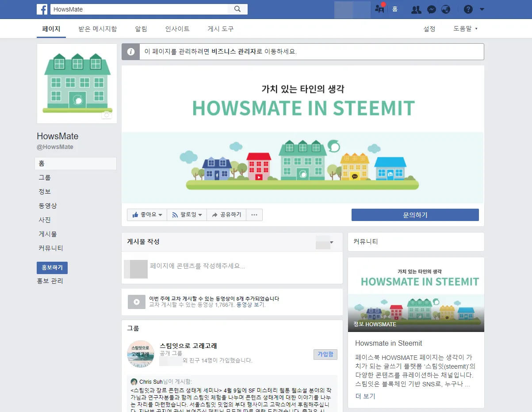Open Messenger icon in top bar
This screenshot has width=532, height=412.
tap(432, 9)
